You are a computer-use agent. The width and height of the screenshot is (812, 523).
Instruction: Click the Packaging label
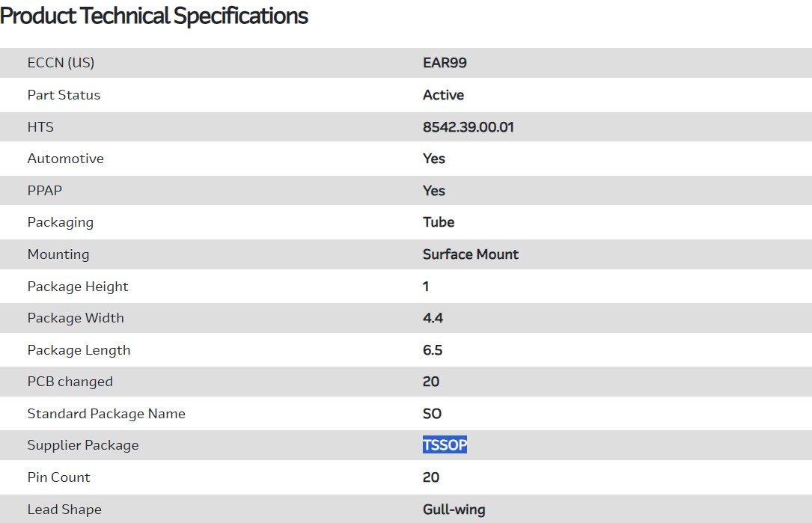point(60,222)
